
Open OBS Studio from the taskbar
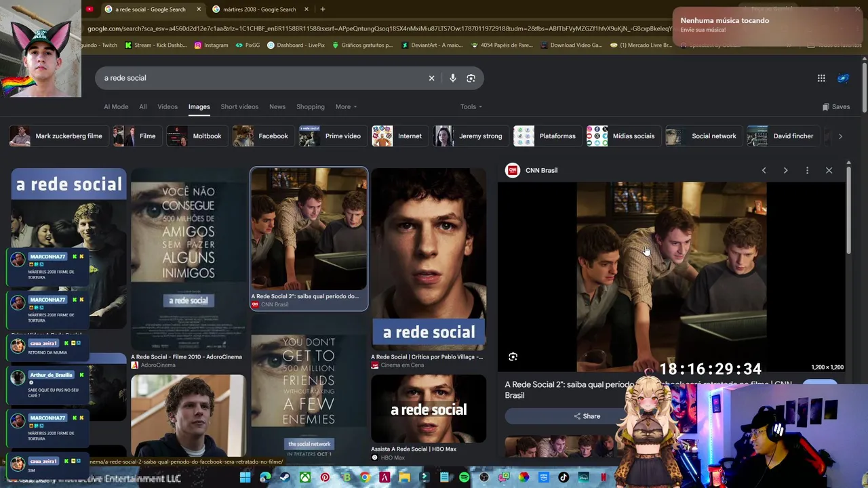pos(484,477)
